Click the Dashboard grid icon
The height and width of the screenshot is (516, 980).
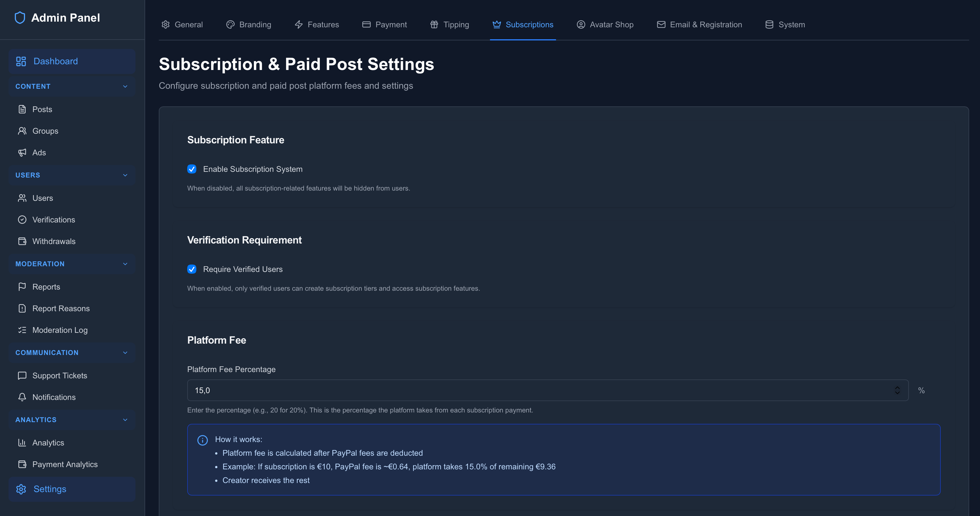tap(21, 61)
